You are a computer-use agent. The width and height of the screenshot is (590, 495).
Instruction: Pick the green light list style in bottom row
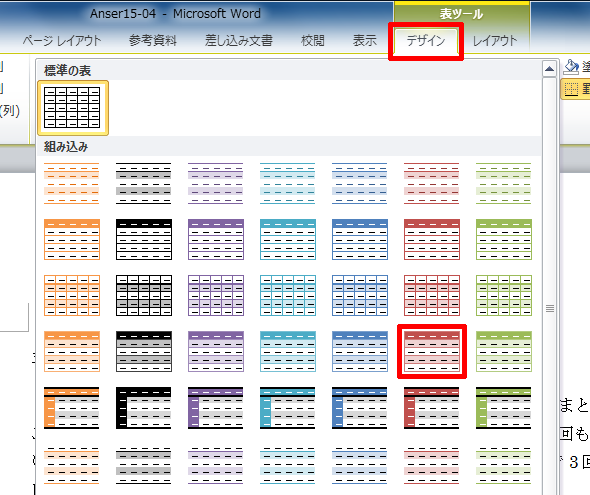tap(504, 465)
